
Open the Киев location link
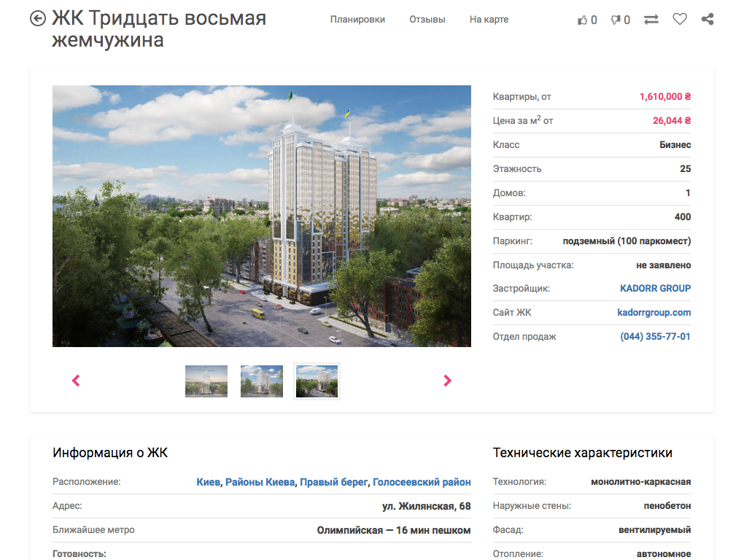(x=208, y=482)
